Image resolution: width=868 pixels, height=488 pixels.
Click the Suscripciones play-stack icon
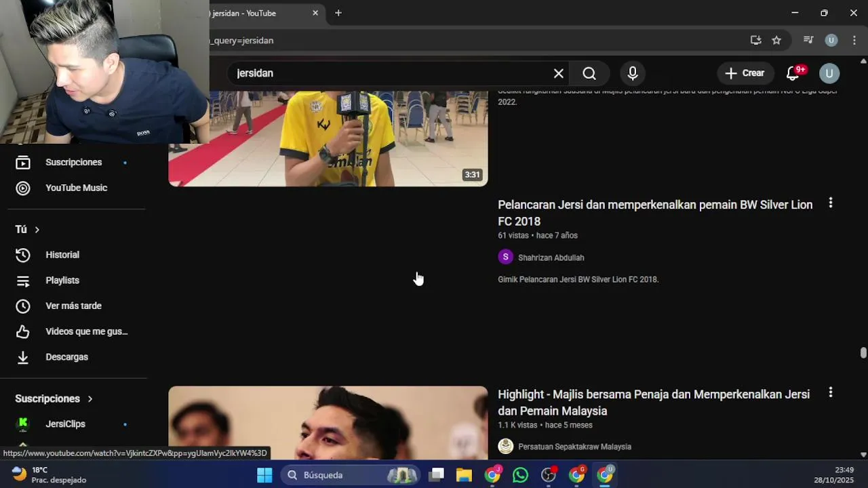(23, 163)
